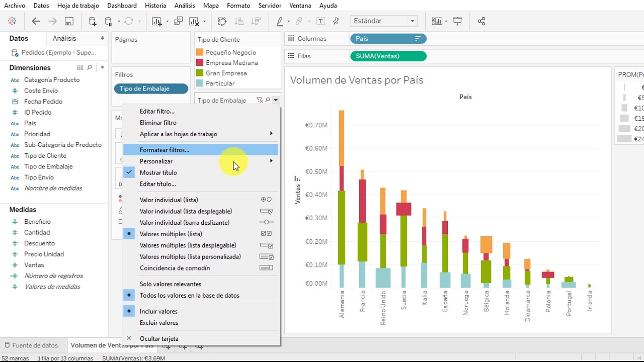Screen dimensions: 644x362
Task: Click the País pill on Columnas
Action: pyautogui.click(x=388, y=39)
